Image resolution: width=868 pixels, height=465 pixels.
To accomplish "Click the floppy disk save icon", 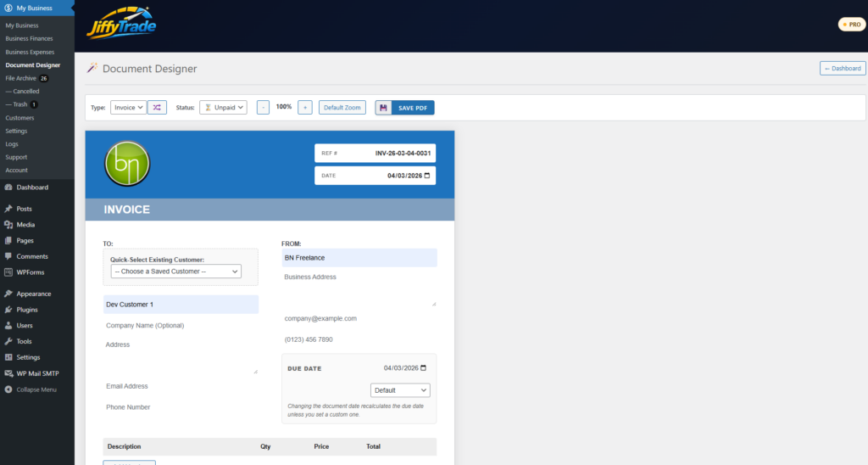I will (384, 108).
